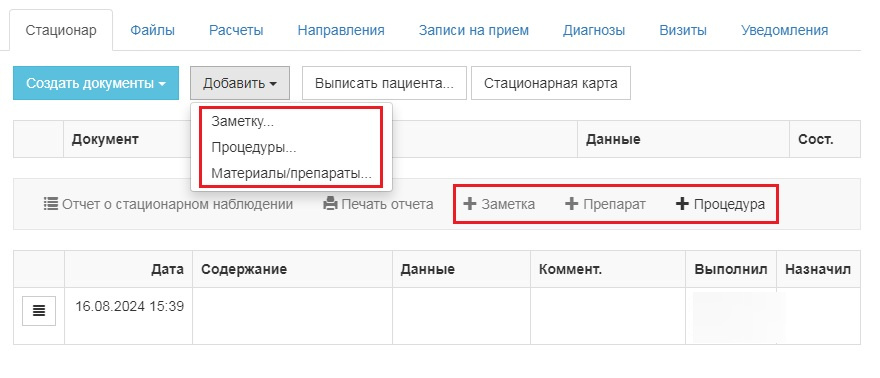This screenshot has width=880, height=378.
Task: Open the Визиты tab
Action: [x=683, y=30]
